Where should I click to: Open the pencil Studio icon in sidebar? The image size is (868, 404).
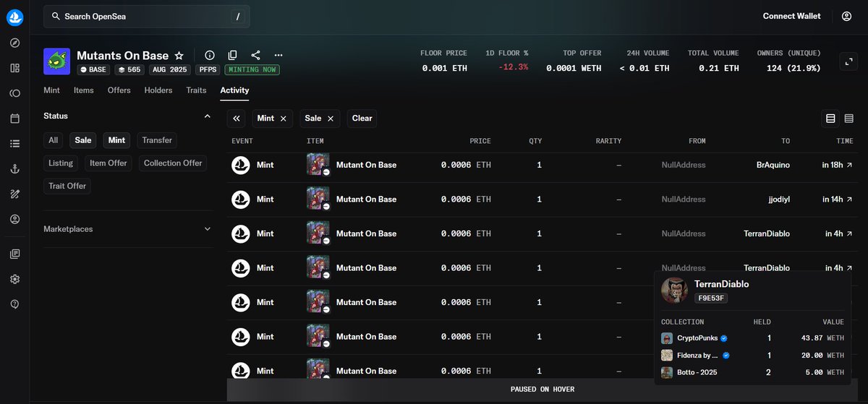click(14, 194)
